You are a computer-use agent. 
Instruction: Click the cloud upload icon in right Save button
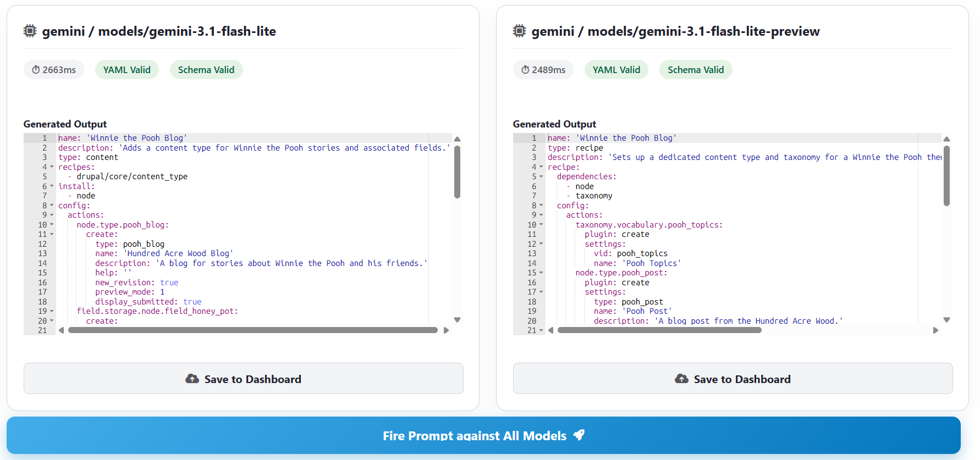pyautogui.click(x=681, y=379)
